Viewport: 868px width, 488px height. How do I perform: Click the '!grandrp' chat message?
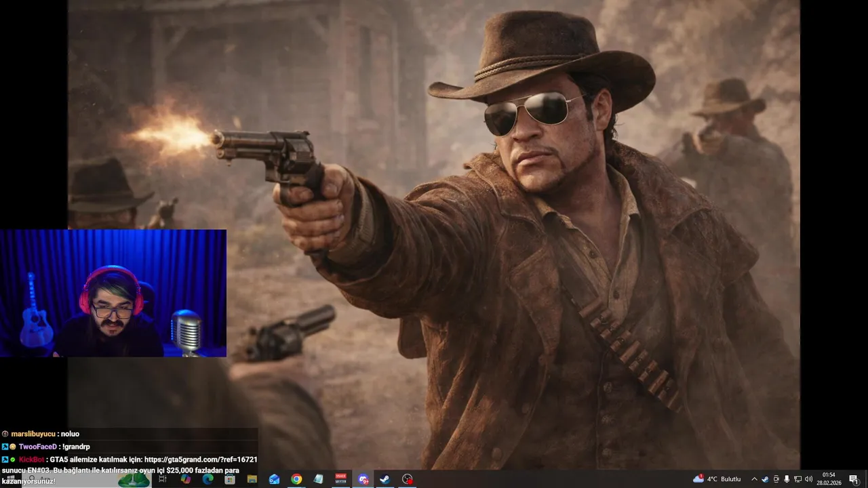pos(76,447)
